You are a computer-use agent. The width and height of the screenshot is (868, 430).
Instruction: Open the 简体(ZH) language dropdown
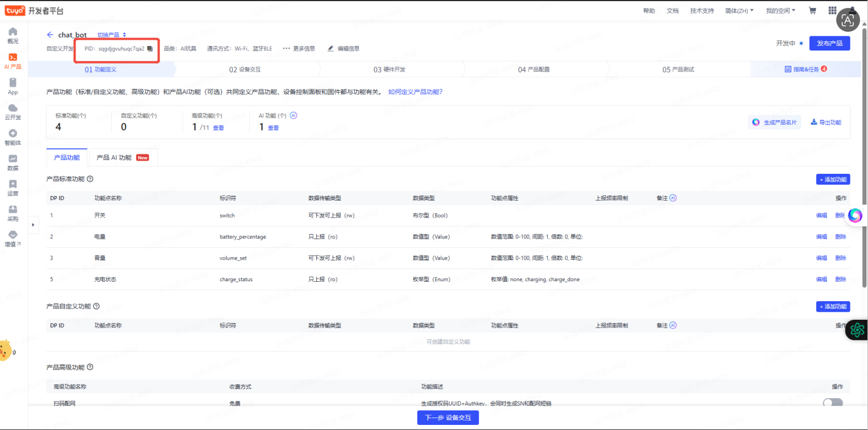point(739,10)
